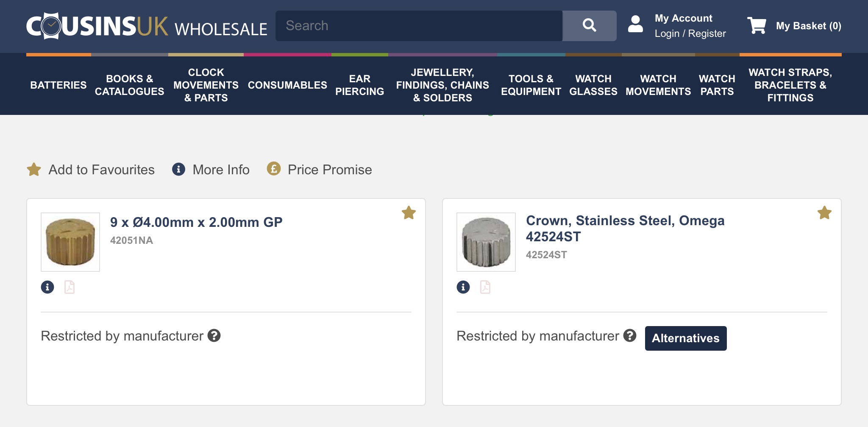Toggle favourite star on Omega 42524ST card
The image size is (868, 427).
[824, 212]
